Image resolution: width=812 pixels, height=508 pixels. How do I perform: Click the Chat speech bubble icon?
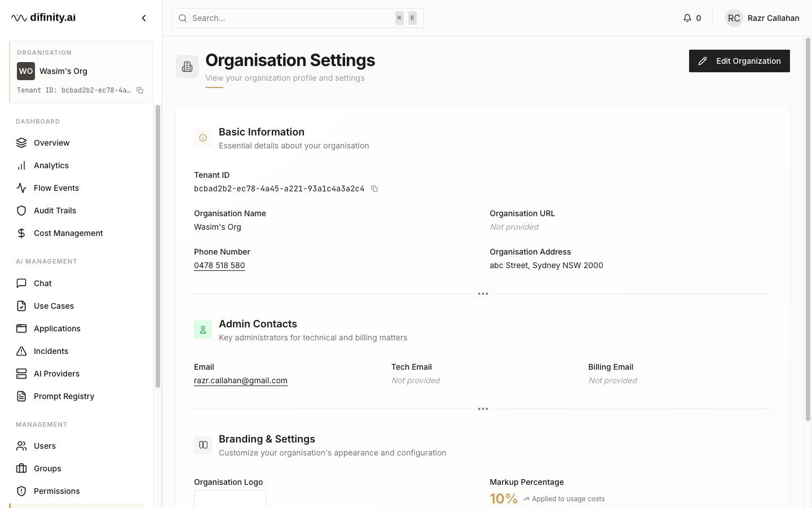coord(21,283)
